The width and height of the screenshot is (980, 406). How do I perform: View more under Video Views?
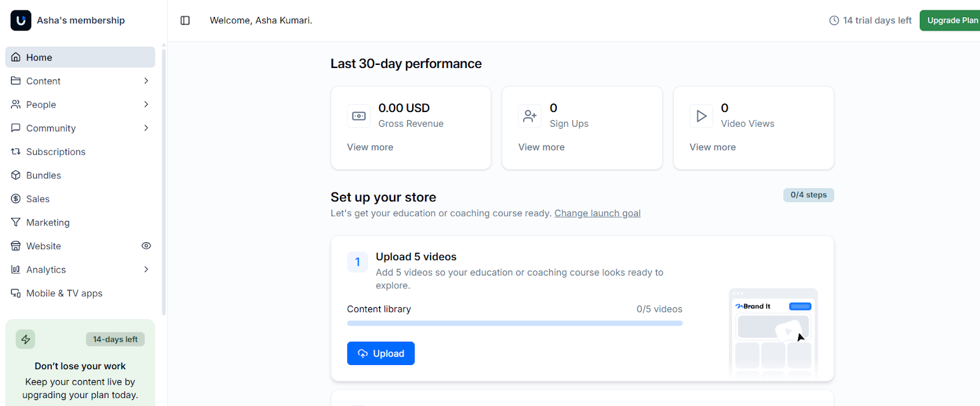click(713, 147)
